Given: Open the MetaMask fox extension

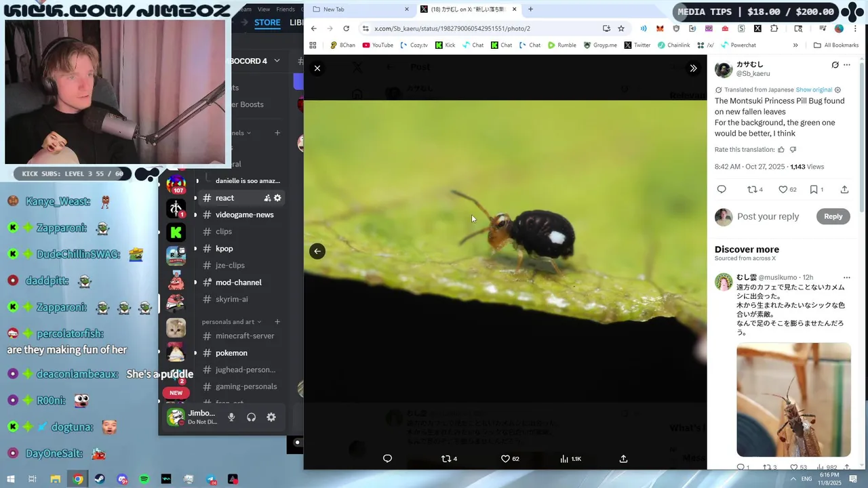Looking at the screenshot, I should (x=660, y=28).
